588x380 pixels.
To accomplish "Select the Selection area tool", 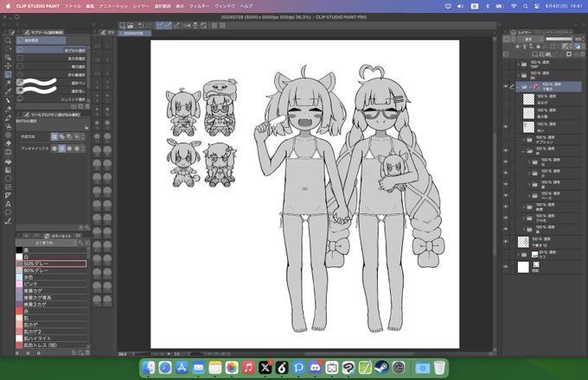I will coord(8,74).
